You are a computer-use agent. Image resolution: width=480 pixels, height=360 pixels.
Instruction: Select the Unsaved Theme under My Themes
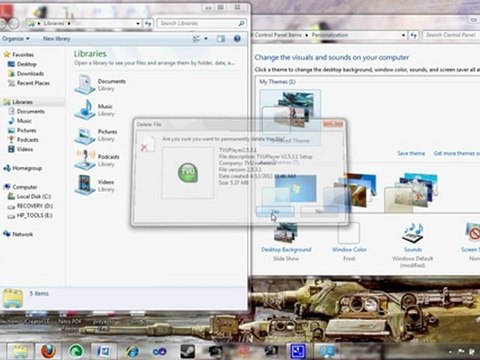[290, 117]
